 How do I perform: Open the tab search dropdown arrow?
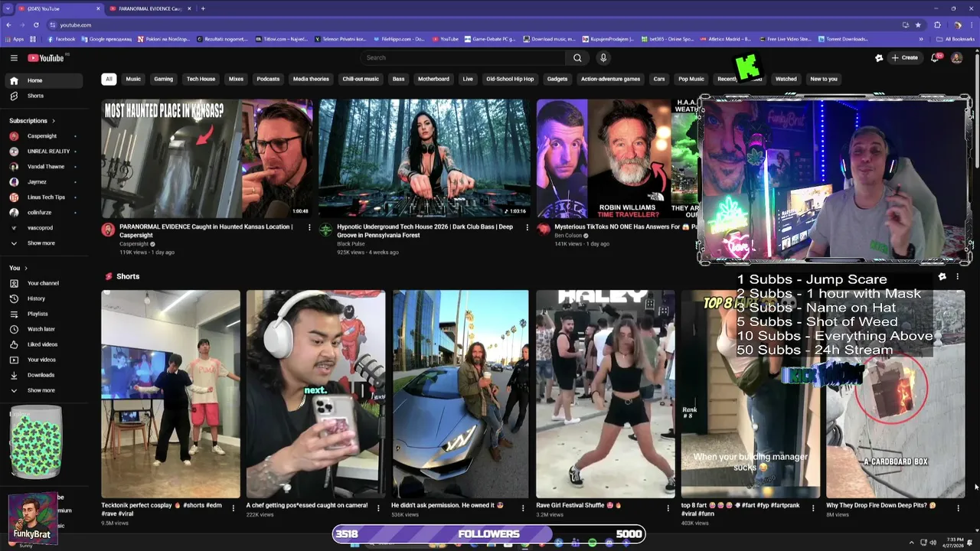click(x=8, y=8)
